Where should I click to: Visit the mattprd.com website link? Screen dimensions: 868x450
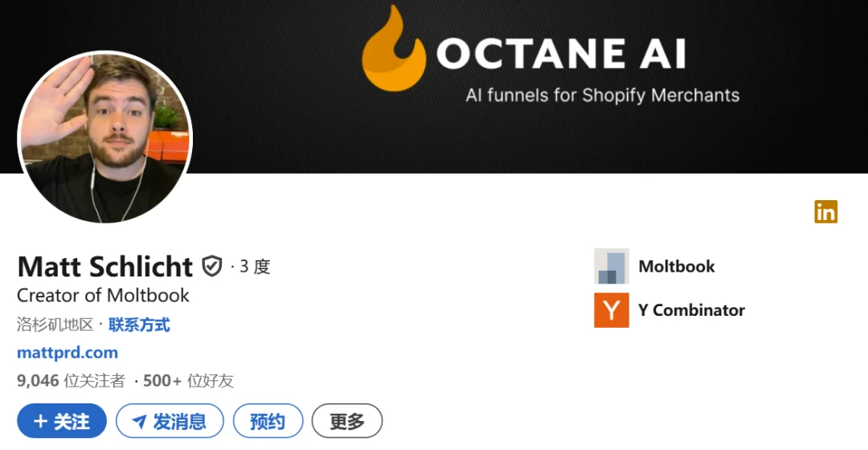point(68,352)
